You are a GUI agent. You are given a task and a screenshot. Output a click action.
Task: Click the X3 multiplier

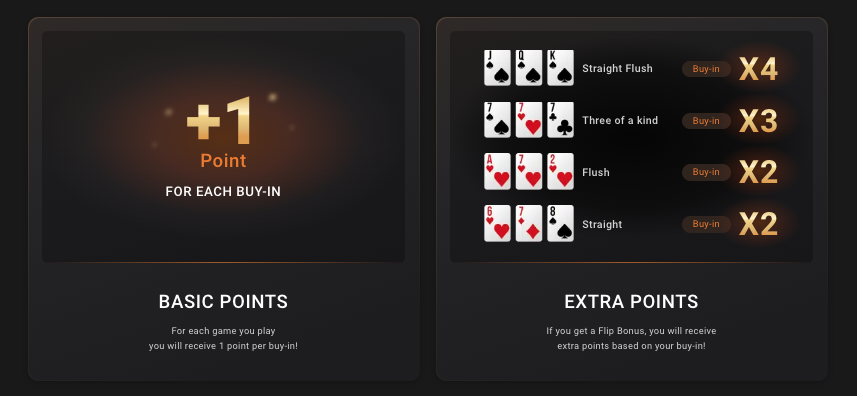[758, 121]
